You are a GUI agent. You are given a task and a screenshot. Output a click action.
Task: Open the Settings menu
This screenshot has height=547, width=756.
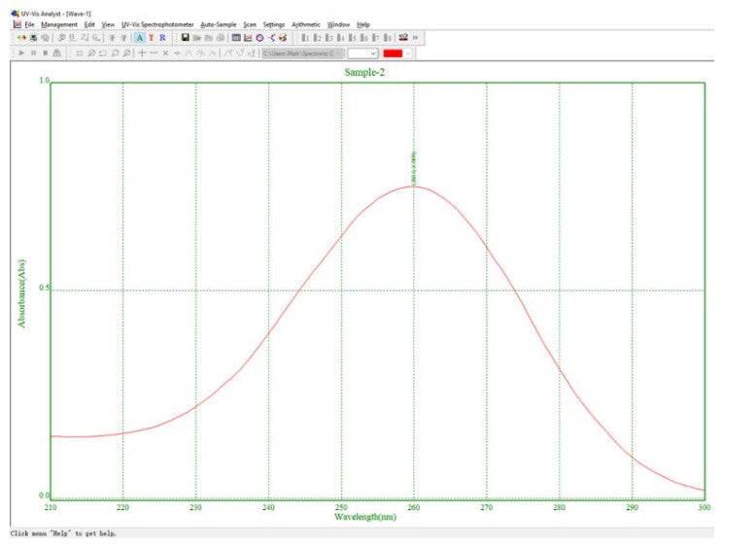click(x=274, y=24)
